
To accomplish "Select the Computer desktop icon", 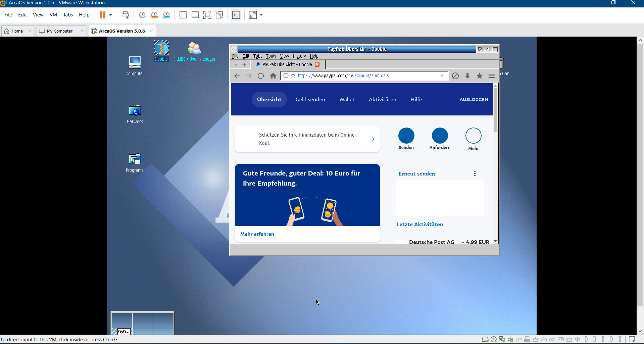I will (135, 66).
